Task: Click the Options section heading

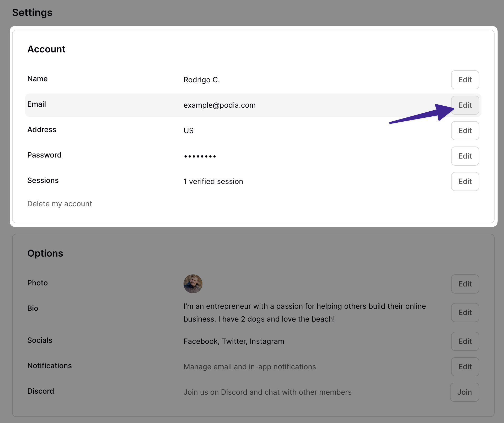Action: tap(45, 253)
